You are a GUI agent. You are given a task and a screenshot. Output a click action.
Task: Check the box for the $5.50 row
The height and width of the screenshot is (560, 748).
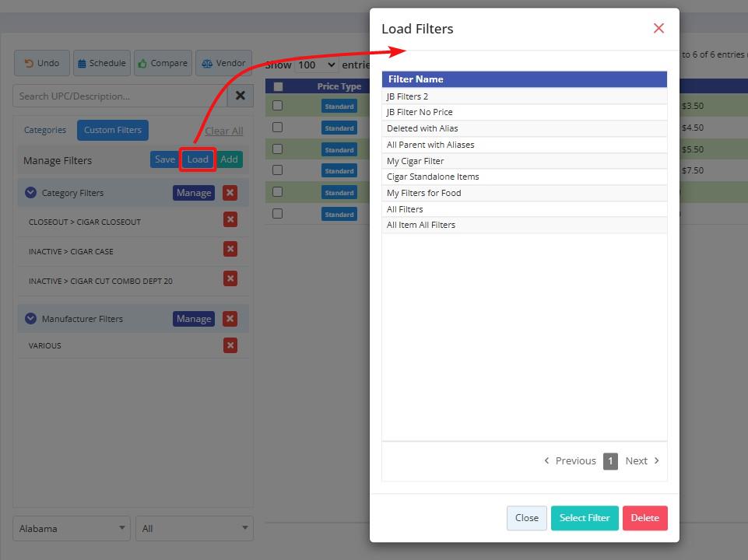tap(277, 149)
